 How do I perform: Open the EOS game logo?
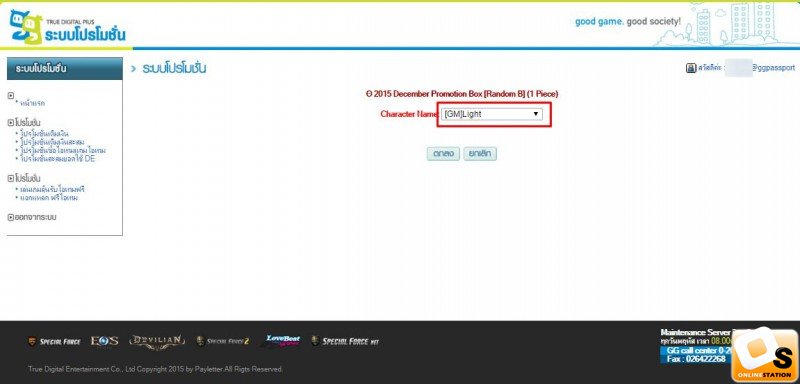[x=105, y=341]
